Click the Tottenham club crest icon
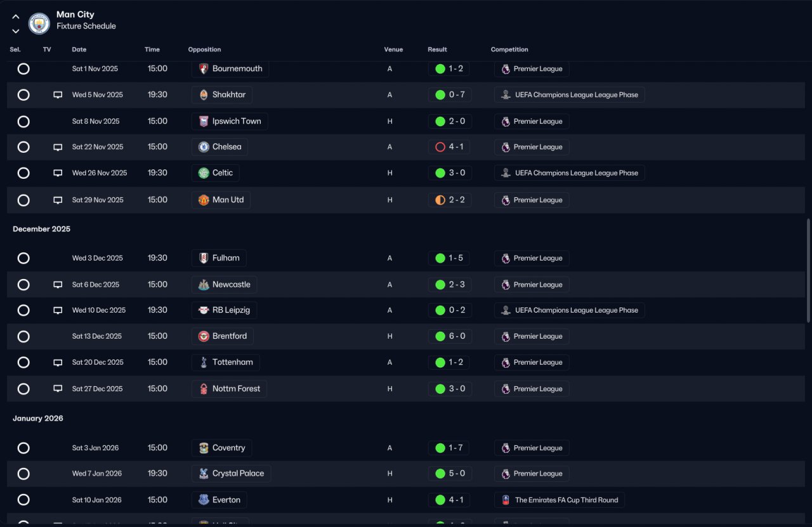 click(204, 363)
